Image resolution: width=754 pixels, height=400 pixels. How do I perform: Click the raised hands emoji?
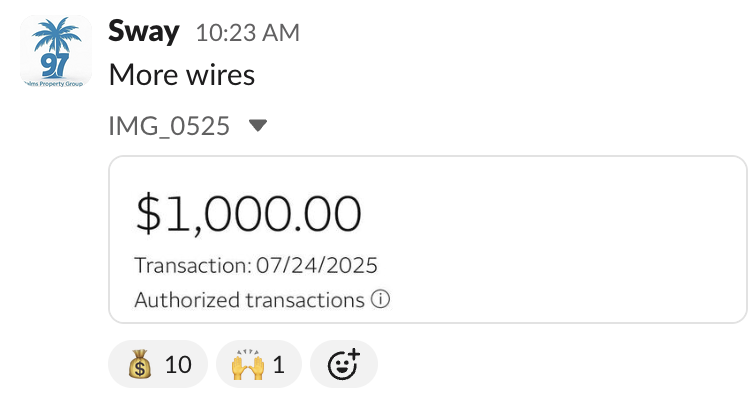(x=248, y=364)
